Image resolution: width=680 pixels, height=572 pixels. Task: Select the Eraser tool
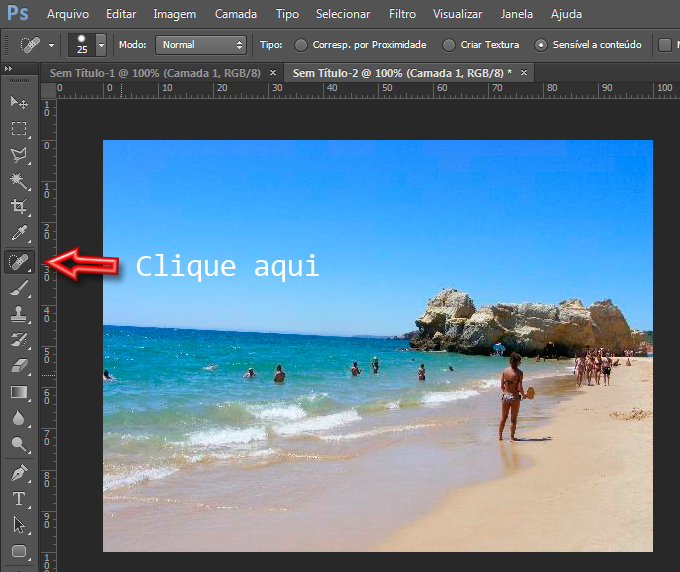(19, 366)
